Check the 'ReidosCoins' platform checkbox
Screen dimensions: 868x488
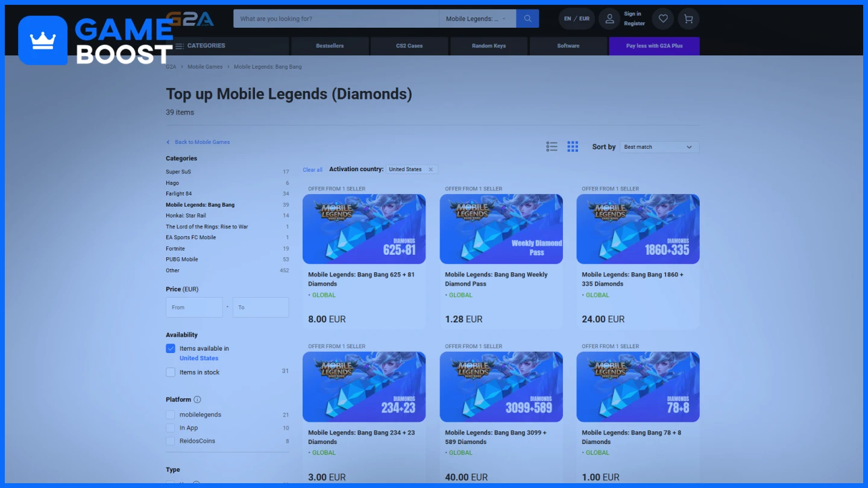coord(171,441)
